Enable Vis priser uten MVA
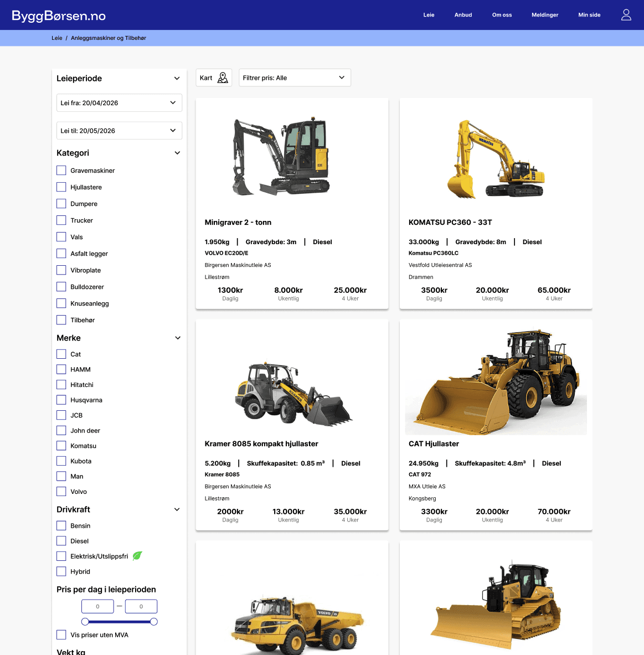This screenshot has height=655, width=644. [x=61, y=635]
